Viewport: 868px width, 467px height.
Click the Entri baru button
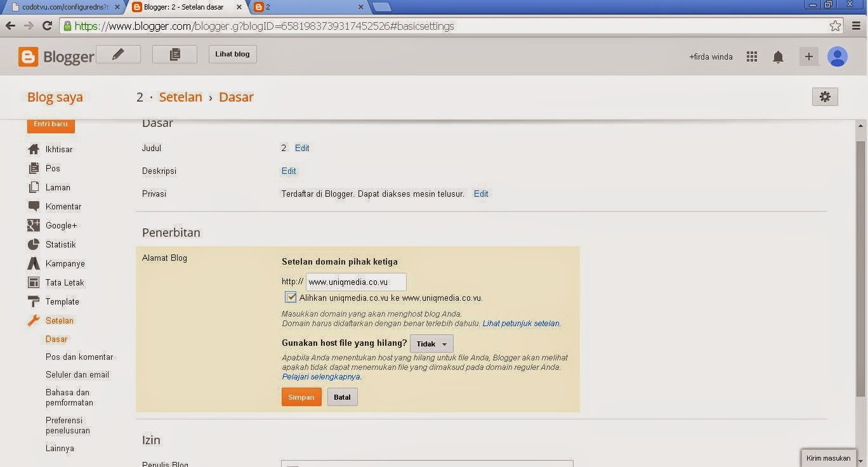[51, 124]
